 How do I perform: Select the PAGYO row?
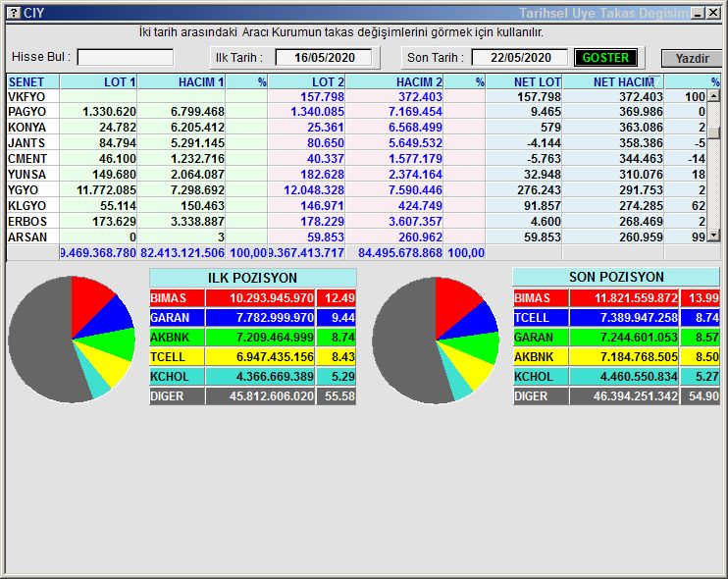356,112
